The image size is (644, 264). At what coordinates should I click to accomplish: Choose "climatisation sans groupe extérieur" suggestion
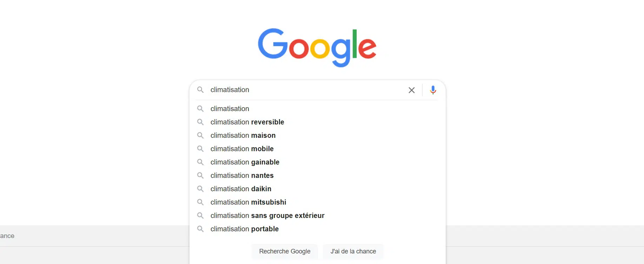pos(267,215)
